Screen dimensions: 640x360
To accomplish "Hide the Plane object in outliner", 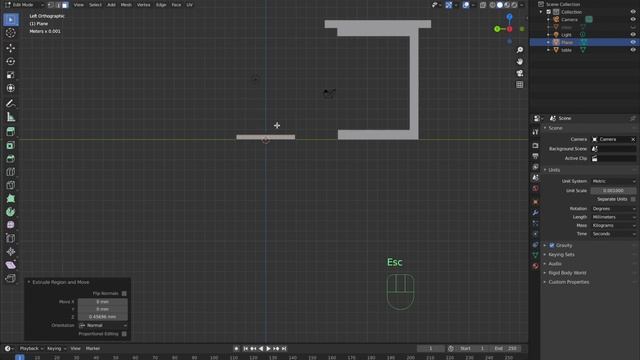I will click(x=633, y=42).
